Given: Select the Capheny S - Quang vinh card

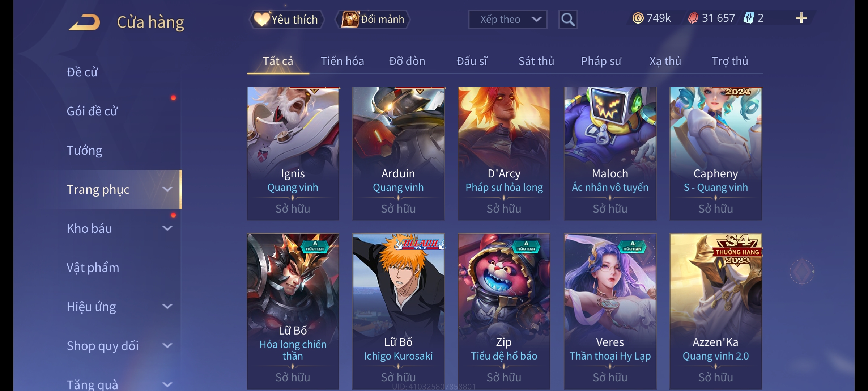Looking at the screenshot, I should tap(716, 154).
